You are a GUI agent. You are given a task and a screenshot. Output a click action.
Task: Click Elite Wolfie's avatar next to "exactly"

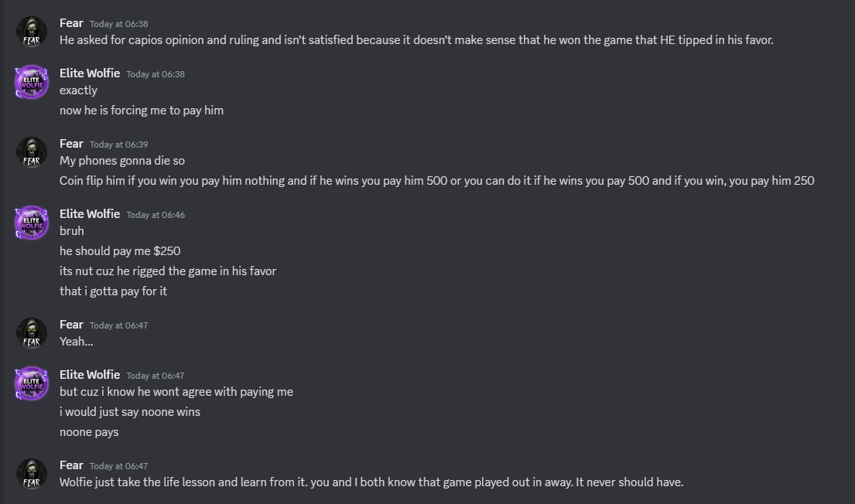(x=32, y=82)
